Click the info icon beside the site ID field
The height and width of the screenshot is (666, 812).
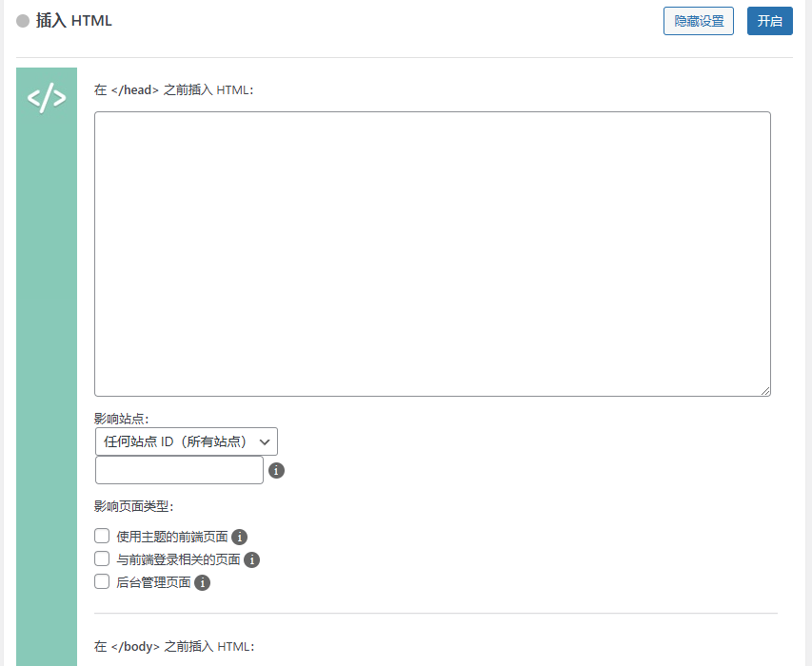(276, 470)
